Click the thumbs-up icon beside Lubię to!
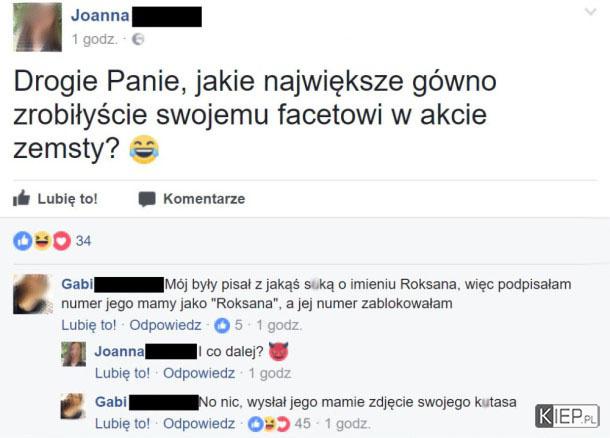The image size is (610, 438). (21, 198)
